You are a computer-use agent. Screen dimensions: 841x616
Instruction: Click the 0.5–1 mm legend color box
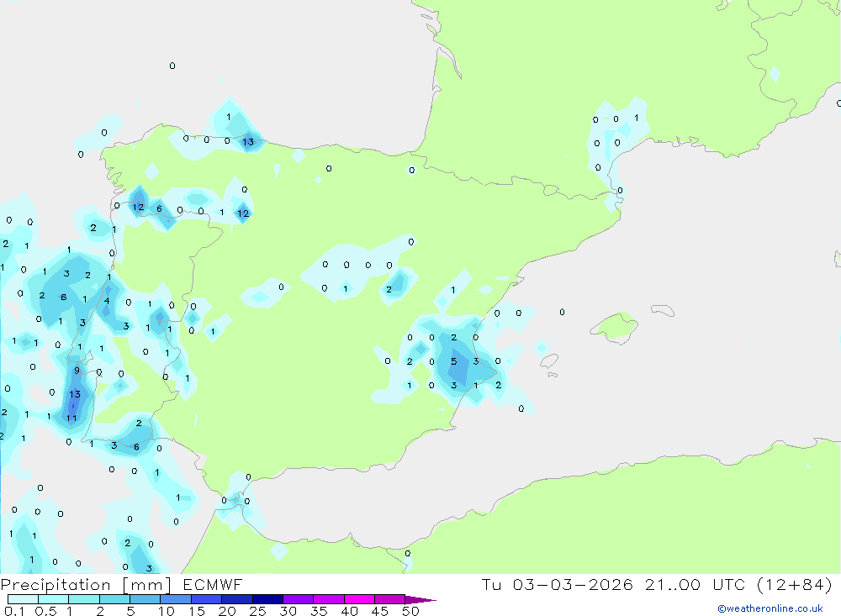coord(54,599)
